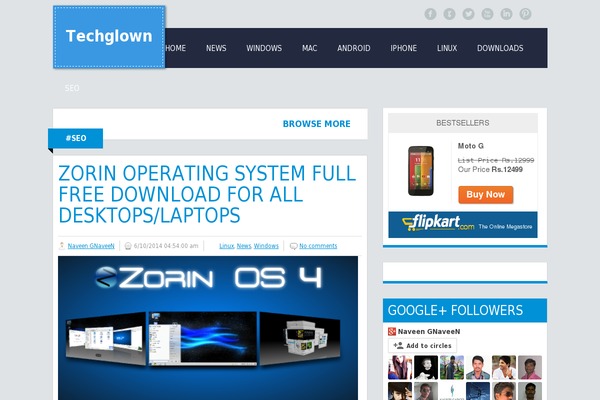This screenshot has width=600, height=400.
Task: Open author link Naveen GNaveeN under title
Action: 91,246
